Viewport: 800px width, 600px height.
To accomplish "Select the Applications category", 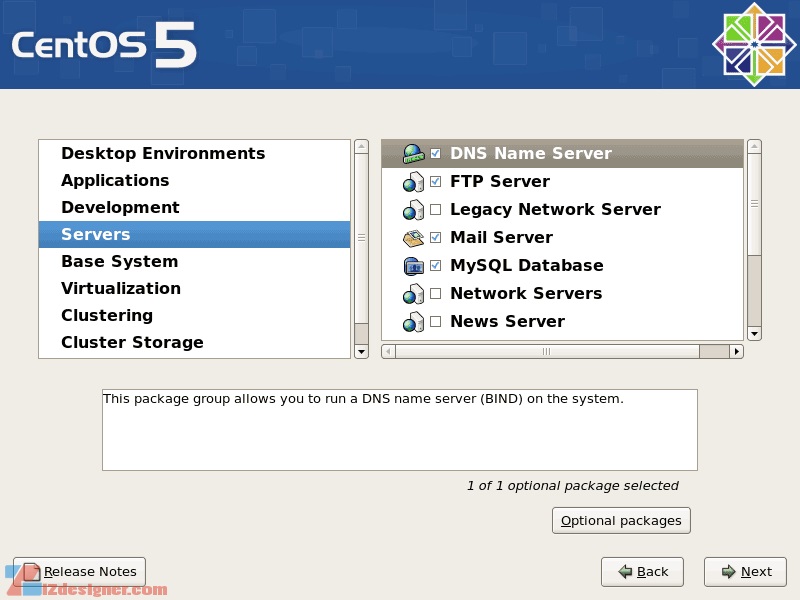I will 194,181.
